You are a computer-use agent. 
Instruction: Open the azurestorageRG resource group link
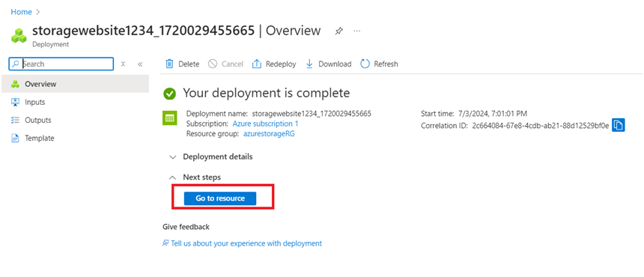(x=269, y=133)
